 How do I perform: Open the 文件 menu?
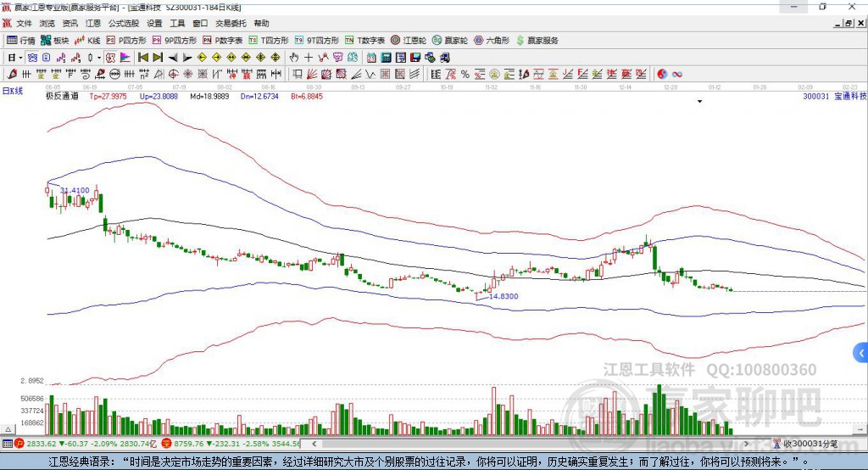click(24, 23)
